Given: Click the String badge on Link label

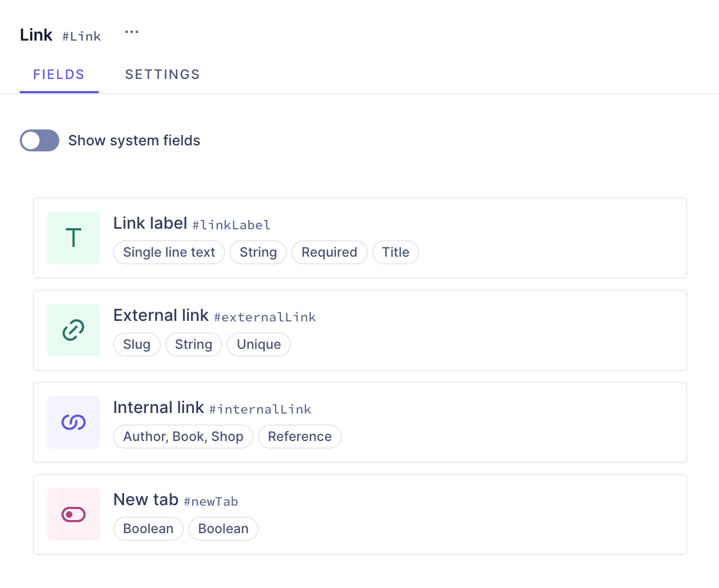Looking at the screenshot, I should pos(258,252).
